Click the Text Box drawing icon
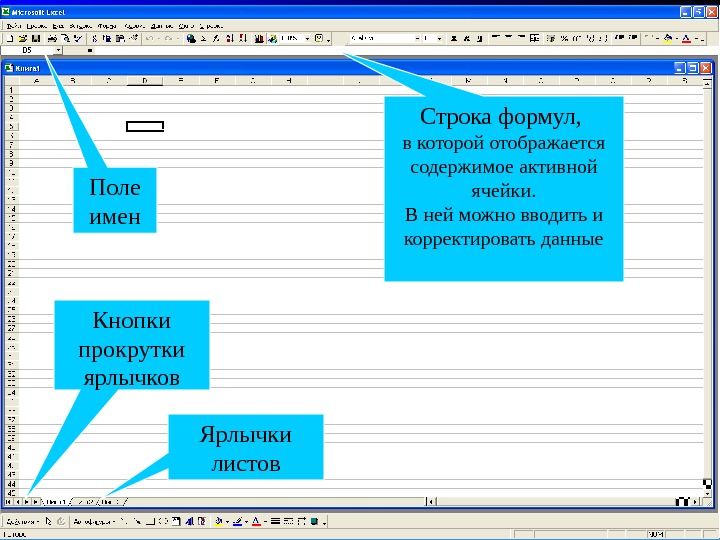The image size is (720, 540). click(176, 521)
